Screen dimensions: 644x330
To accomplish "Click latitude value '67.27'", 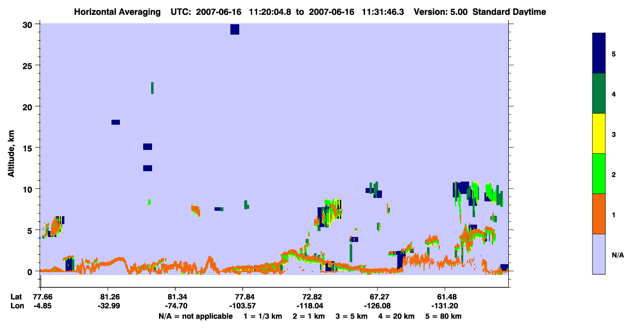I will pyautogui.click(x=377, y=297).
